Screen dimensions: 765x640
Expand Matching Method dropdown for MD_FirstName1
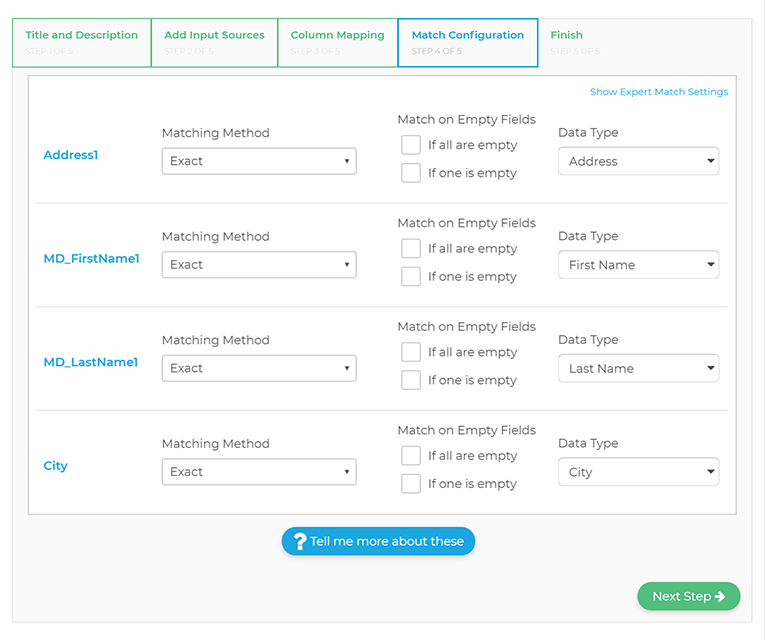259,265
